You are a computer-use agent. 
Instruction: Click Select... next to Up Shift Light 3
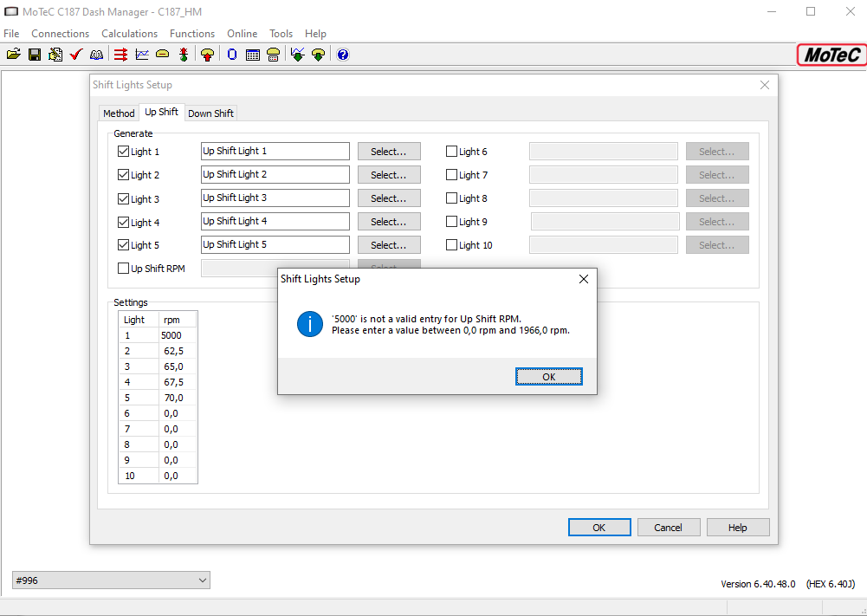click(x=389, y=198)
